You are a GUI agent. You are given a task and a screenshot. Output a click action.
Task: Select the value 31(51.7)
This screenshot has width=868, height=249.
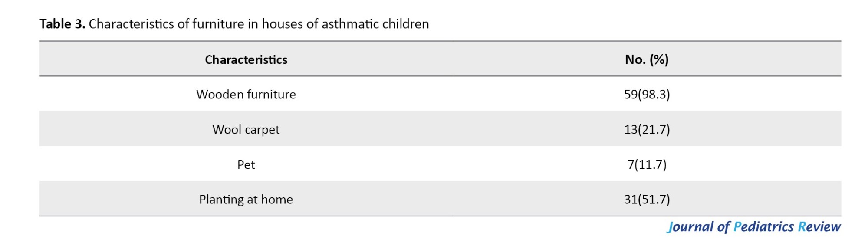647,200
